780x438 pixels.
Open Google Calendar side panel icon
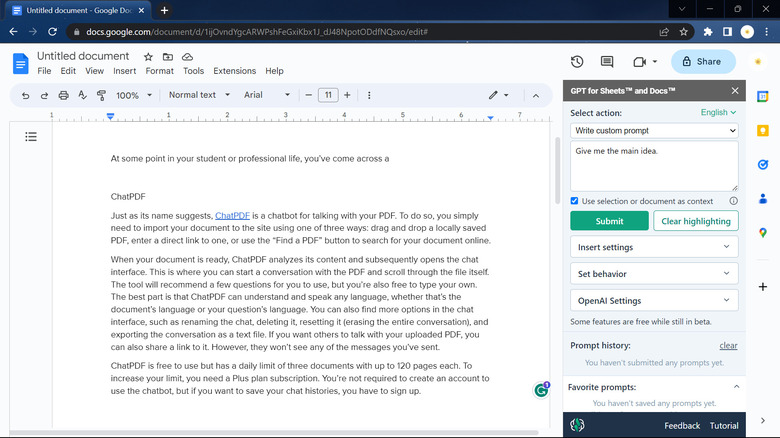pyautogui.click(x=762, y=97)
